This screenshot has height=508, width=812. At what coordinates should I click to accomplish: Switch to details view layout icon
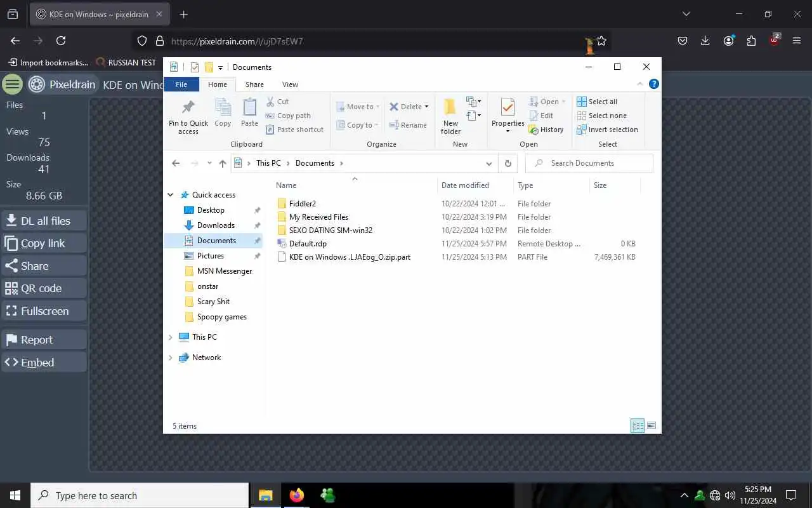click(638, 425)
